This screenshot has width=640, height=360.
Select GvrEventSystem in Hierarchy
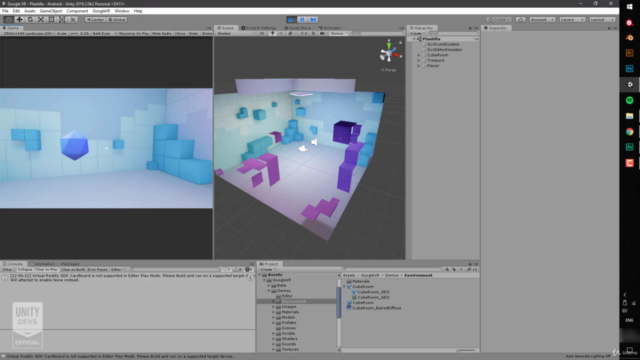443,44
